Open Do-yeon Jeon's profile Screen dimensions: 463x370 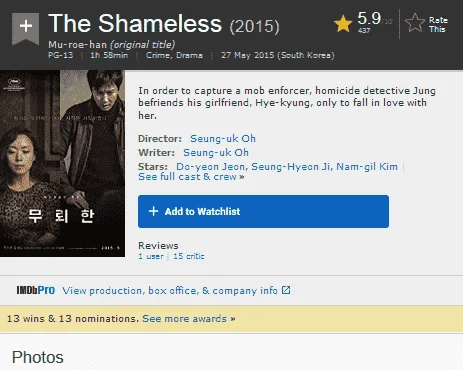pyautogui.click(x=210, y=166)
